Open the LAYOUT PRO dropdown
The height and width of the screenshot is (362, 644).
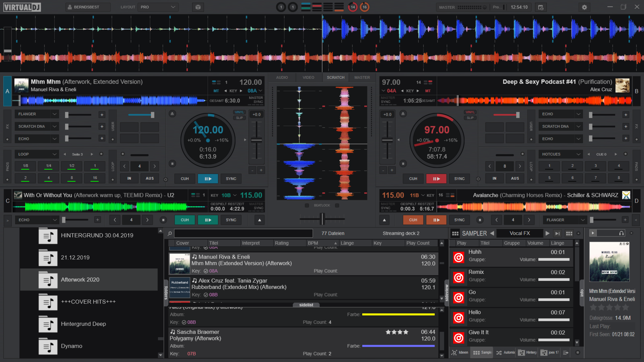[158, 7]
